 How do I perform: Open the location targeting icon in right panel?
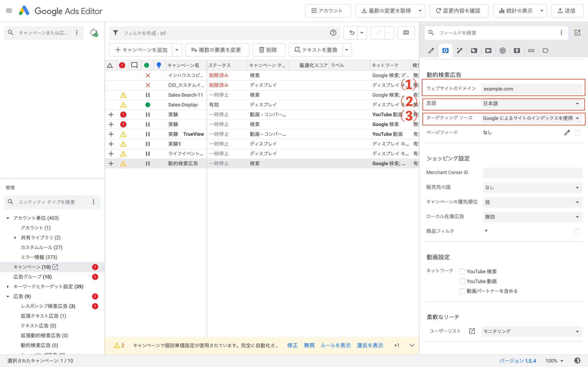coord(517,50)
